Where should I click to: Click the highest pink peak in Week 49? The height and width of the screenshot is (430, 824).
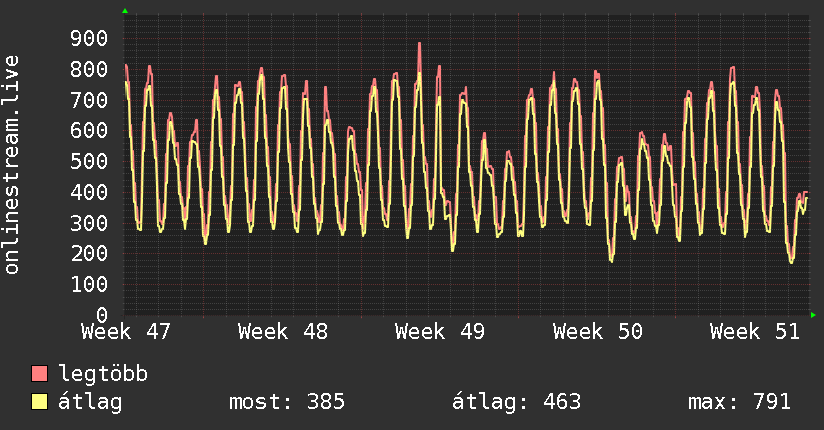click(419, 44)
